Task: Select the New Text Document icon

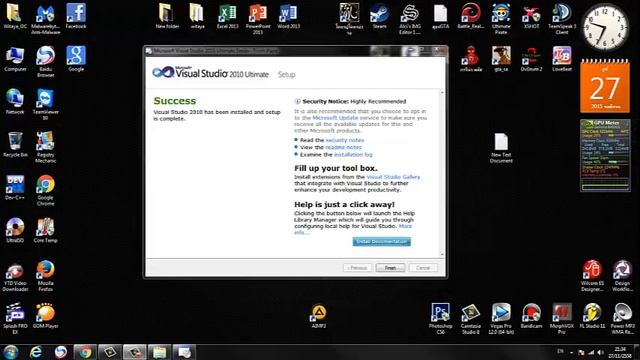Action: pyautogui.click(x=501, y=148)
